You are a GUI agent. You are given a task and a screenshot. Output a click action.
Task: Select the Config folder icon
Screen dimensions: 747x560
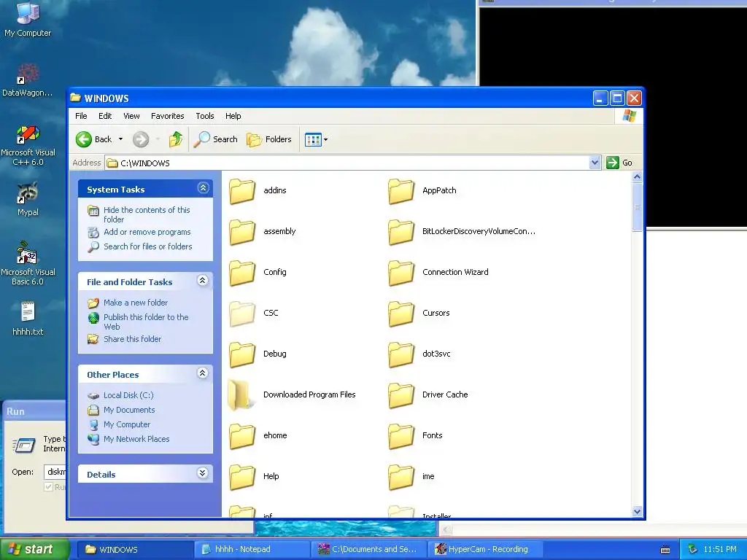pyautogui.click(x=242, y=273)
